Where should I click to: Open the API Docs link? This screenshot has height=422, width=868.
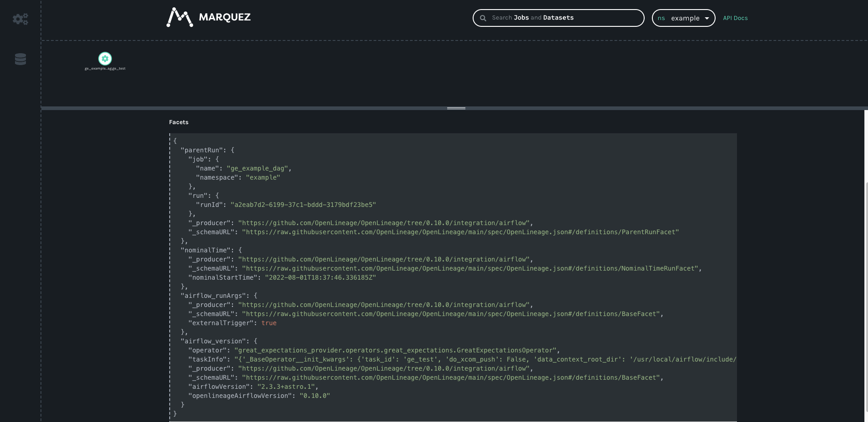(x=735, y=18)
